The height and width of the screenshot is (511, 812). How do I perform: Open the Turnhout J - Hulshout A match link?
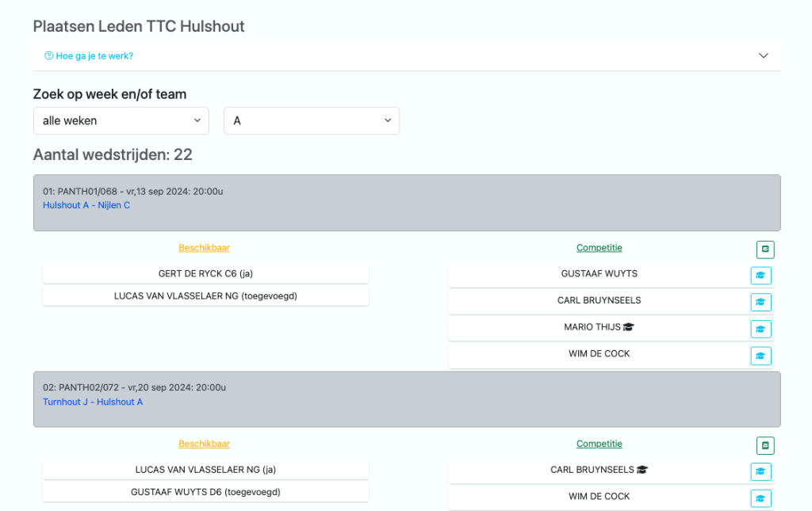[x=93, y=402]
